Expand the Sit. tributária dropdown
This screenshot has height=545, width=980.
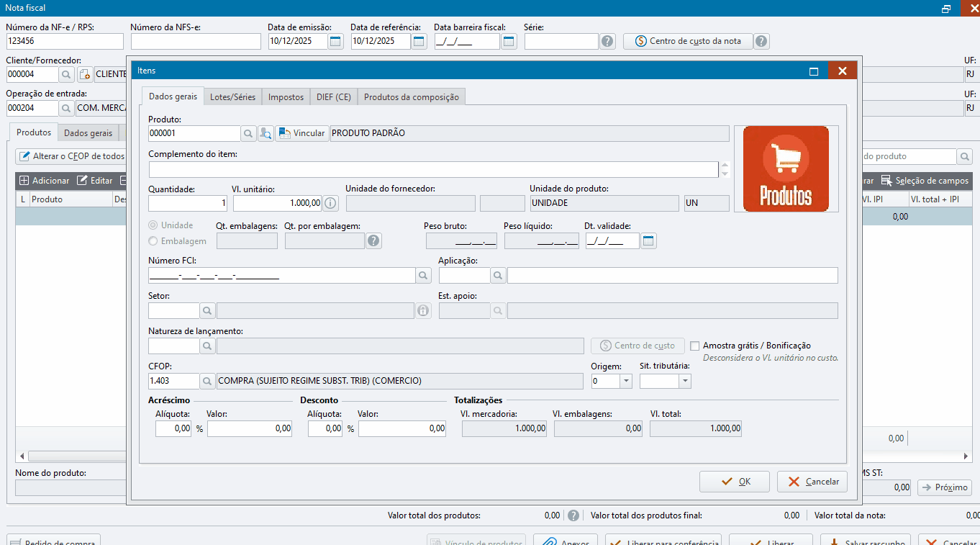(684, 381)
